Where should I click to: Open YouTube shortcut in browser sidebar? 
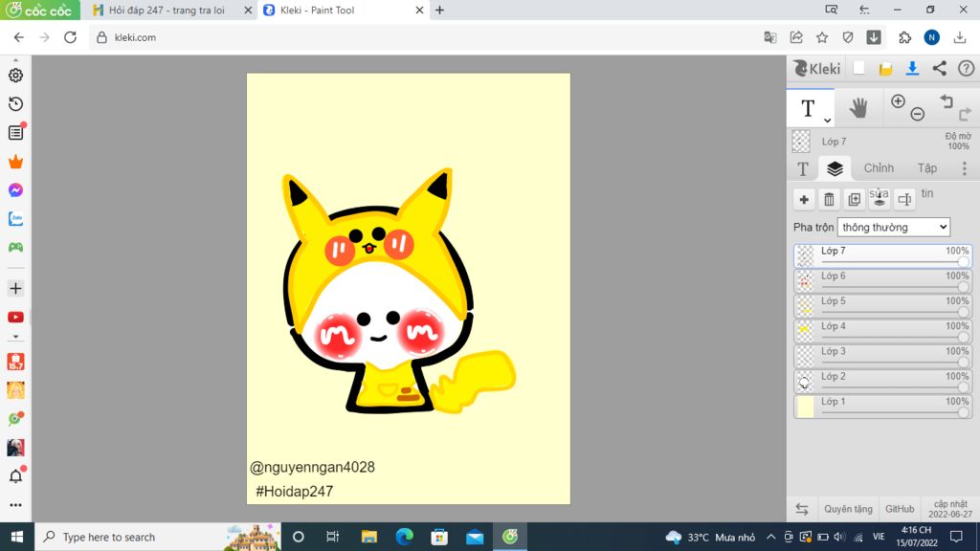point(15,318)
